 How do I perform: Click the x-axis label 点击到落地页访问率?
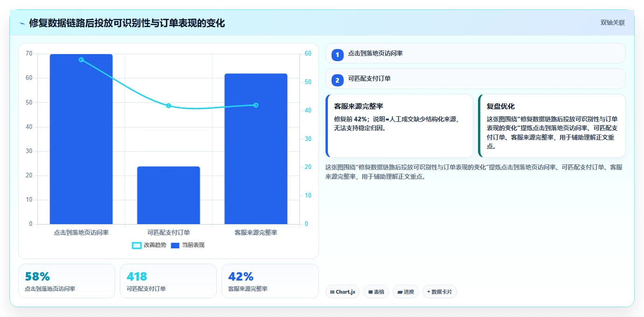tap(81, 232)
